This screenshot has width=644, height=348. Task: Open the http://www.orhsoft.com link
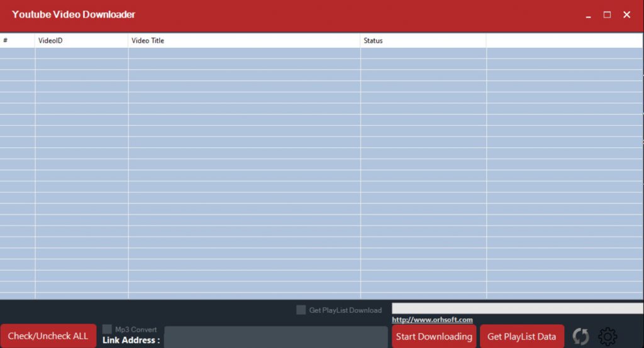pyautogui.click(x=432, y=320)
